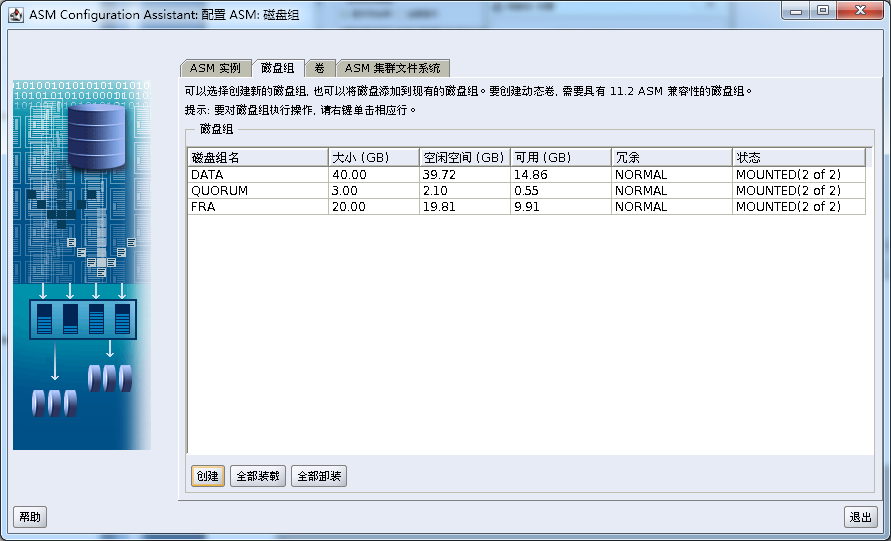The image size is (891, 541).
Task: Click the 0.55 usable cell
Action: pyautogui.click(x=560, y=190)
